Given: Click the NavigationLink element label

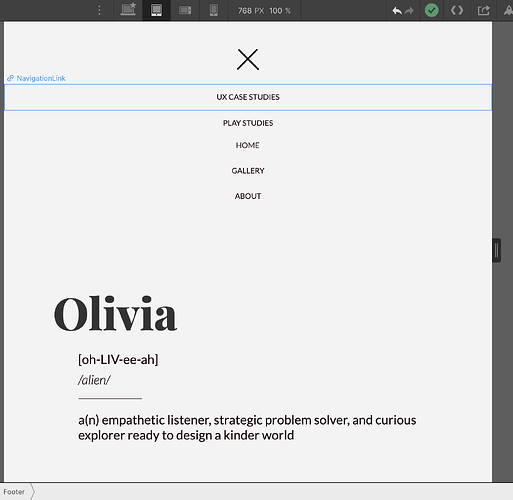Looking at the screenshot, I should point(36,78).
